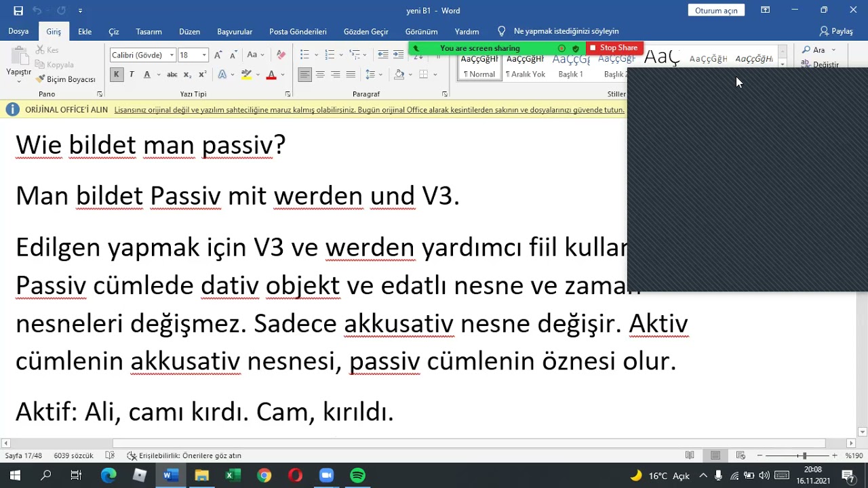The height and width of the screenshot is (488, 868).
Task: Toggle italic T formatting
Action: point(132,75)
